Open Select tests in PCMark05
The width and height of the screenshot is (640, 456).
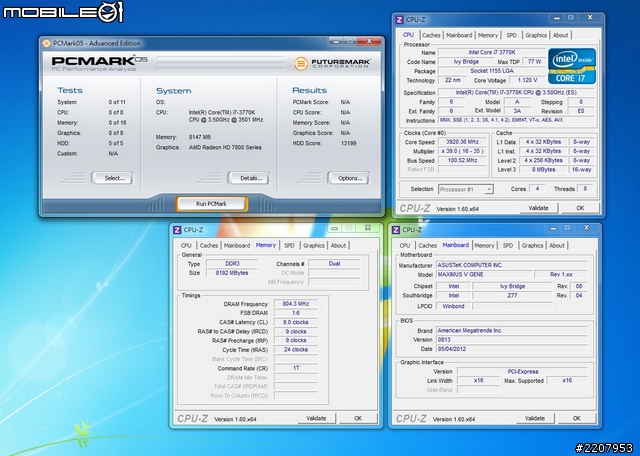click(113, 178)
